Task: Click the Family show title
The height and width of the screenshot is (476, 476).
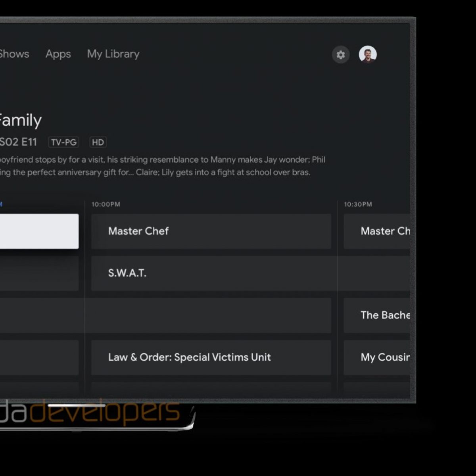Action: click(x=20, y=120)
